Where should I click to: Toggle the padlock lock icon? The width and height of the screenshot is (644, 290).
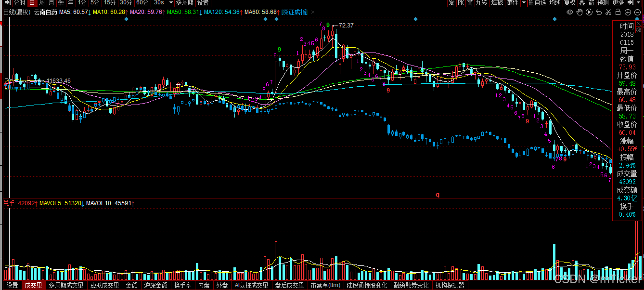coord(618,12)
